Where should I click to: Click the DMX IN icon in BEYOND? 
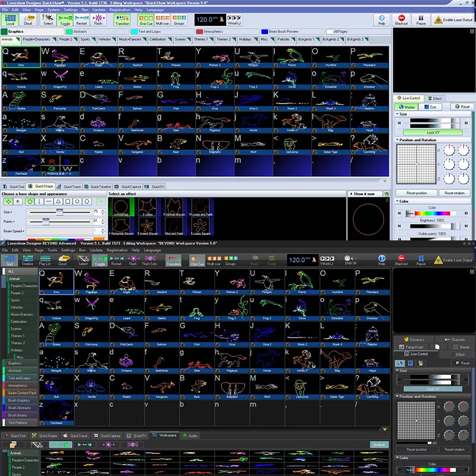350,260
